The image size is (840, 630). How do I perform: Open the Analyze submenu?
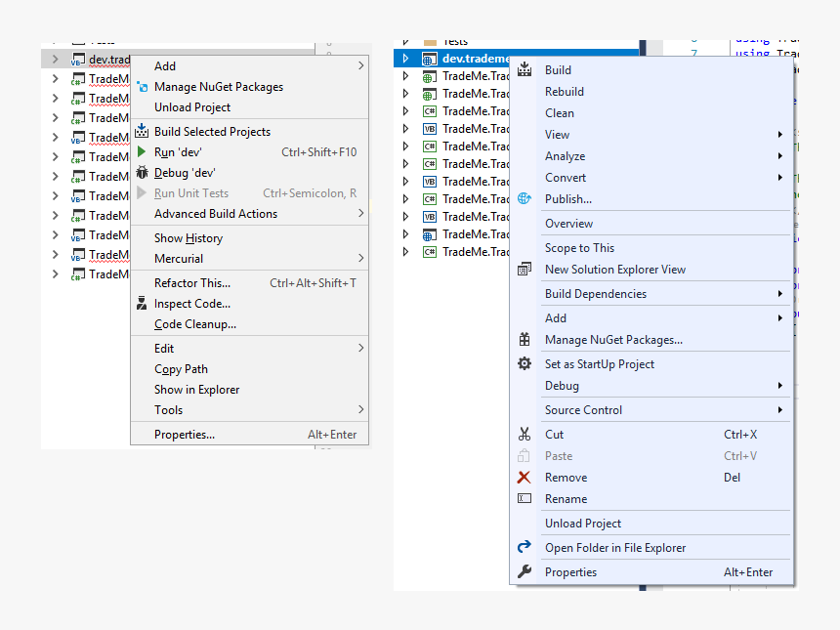click(x=651, y=156)
